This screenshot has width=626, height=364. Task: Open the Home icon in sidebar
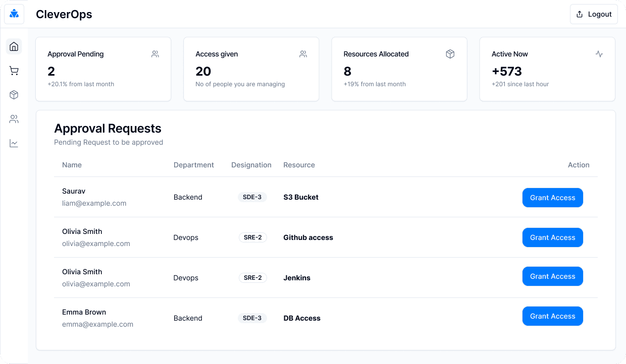14,47
